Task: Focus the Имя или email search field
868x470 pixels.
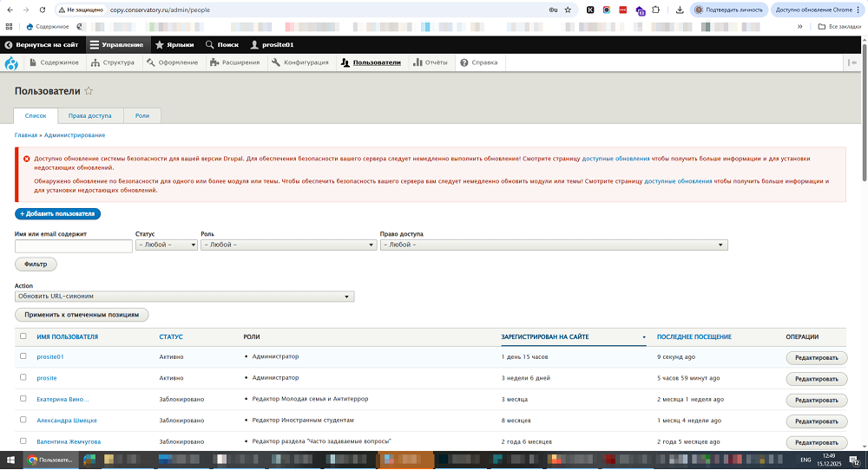Action: (73, 246)
